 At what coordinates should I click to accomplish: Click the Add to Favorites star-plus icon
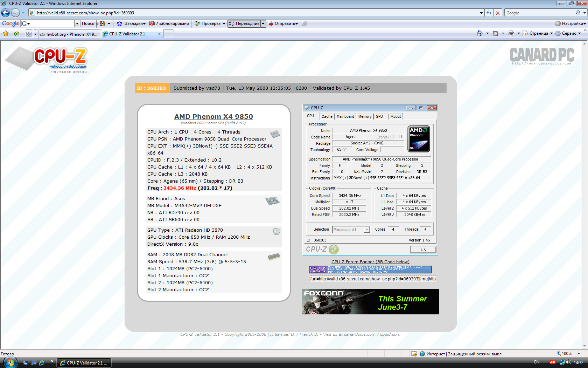16,34
